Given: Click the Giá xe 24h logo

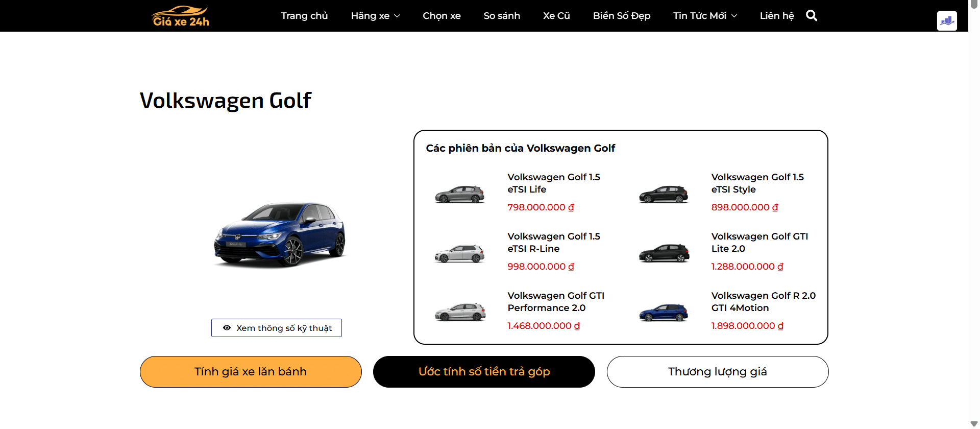Looking at the screenshot, I should tap(181, 16).
